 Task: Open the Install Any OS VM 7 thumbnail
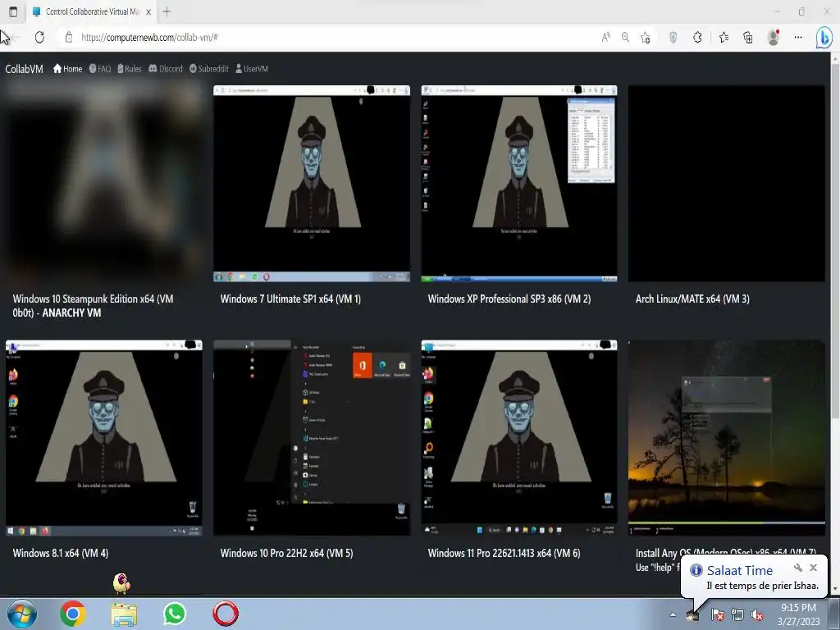(727, 438)
